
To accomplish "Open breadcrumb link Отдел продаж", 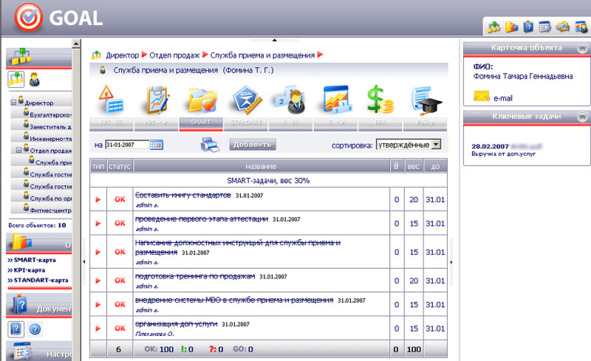I will [175, 55].
